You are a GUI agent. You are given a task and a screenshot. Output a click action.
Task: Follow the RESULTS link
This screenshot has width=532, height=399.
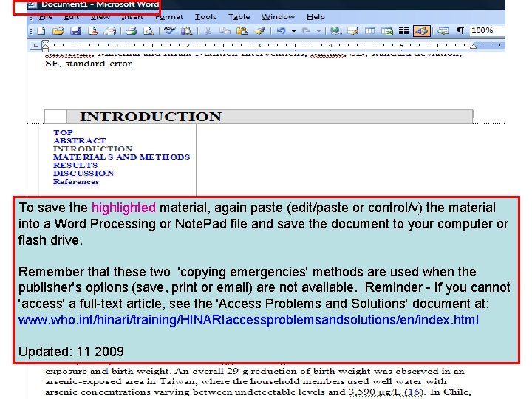pos(75,166)
